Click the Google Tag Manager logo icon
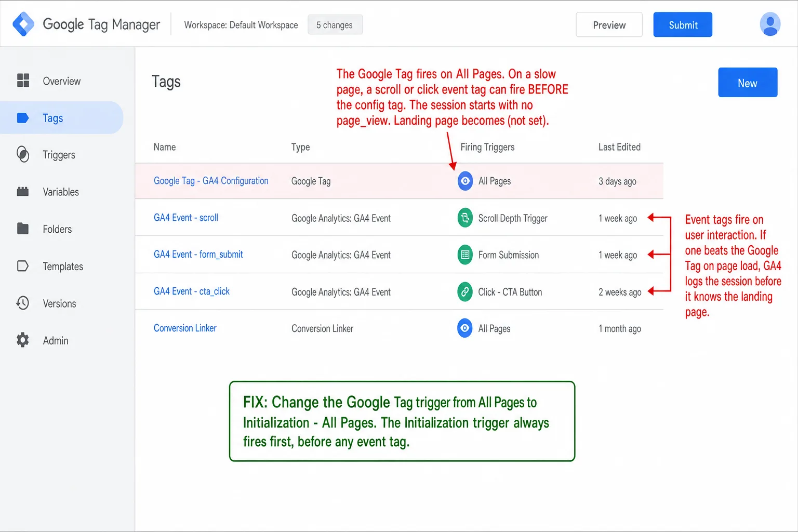Screen dimensions: 798x532 [23, 24]
